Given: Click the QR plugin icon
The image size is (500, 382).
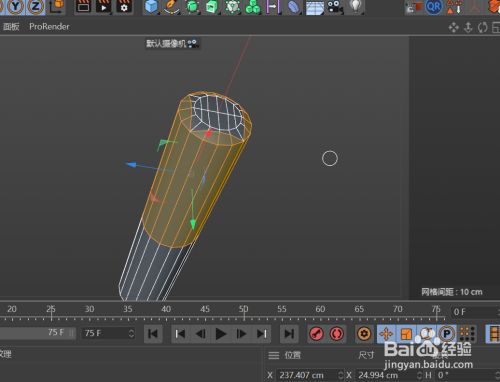Looking at the screenshot, I should (x=434, y=7).
